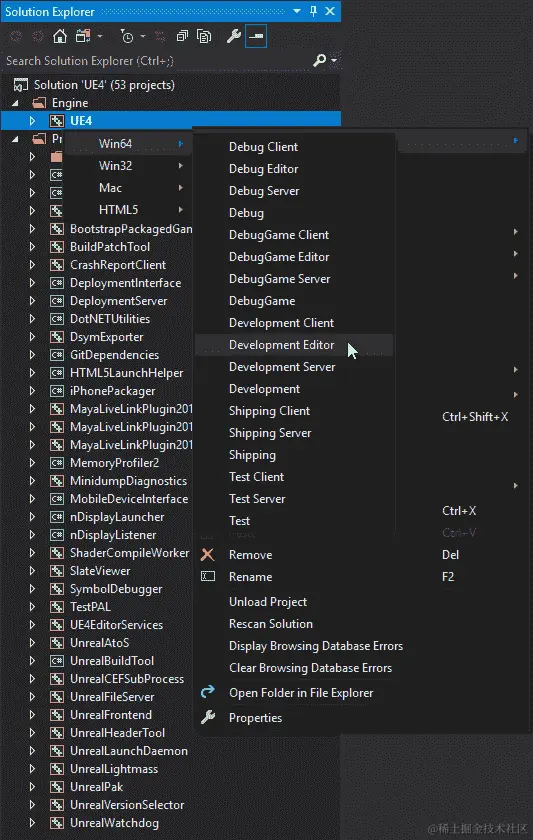Click the UE4 project icon
533x840 pixels.
(x=57, y=121)
